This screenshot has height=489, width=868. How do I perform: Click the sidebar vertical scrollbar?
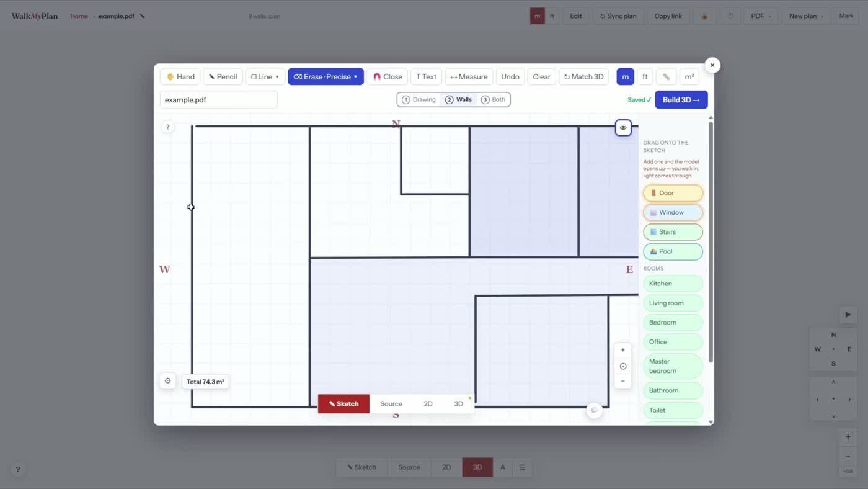tap(711, 242)
